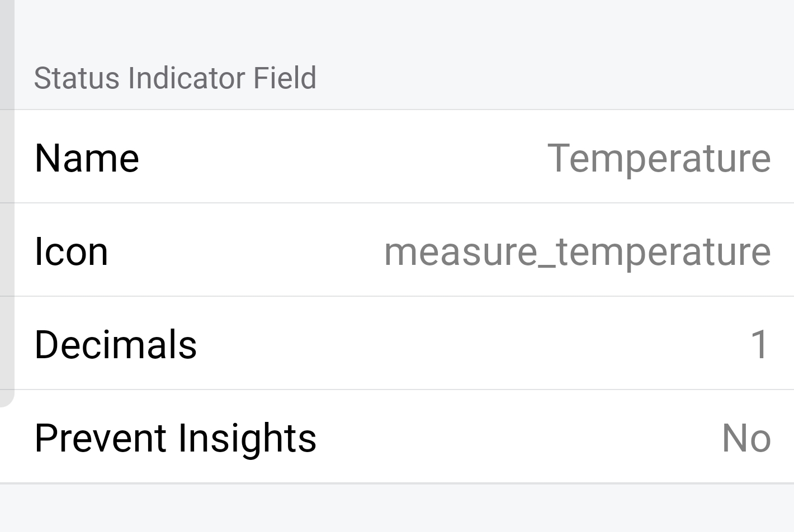Image resolution: width=794 pixels, height=532 pixels.
Task: Click the gray sidebar strip on the left
Action: coord(7,196)
